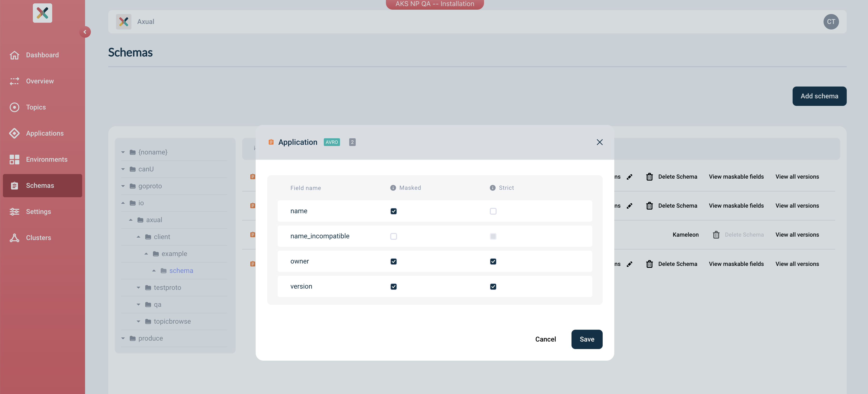Collapse the axual folder arrow

(x=131, y=220)
